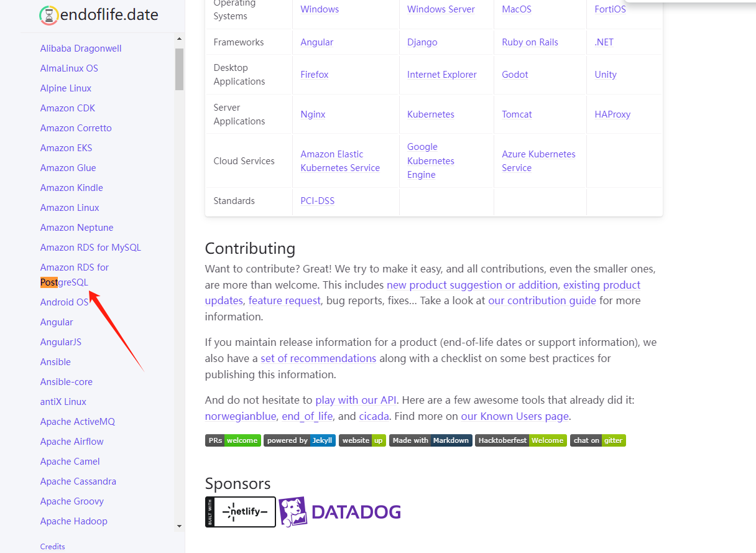Open the Netlify sponsor badge

click(x=240, y=512)
